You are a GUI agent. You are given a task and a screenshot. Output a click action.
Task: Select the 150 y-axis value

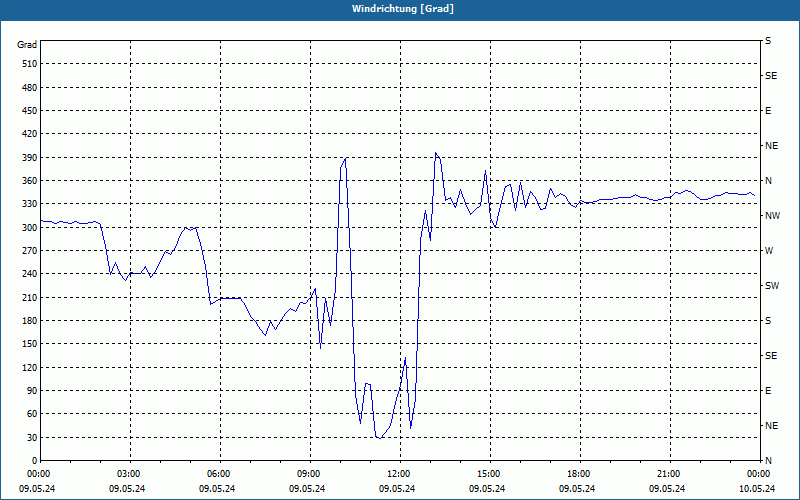click(29, 344)
